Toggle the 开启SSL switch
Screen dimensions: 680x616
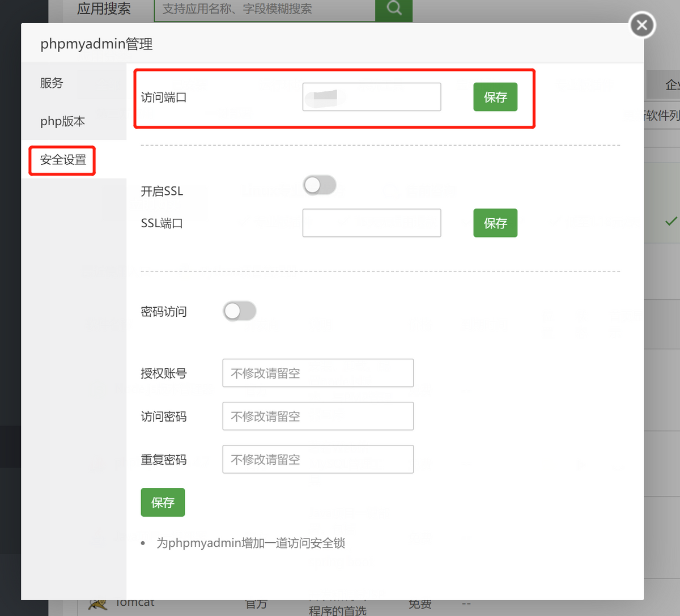pos(320,185)
